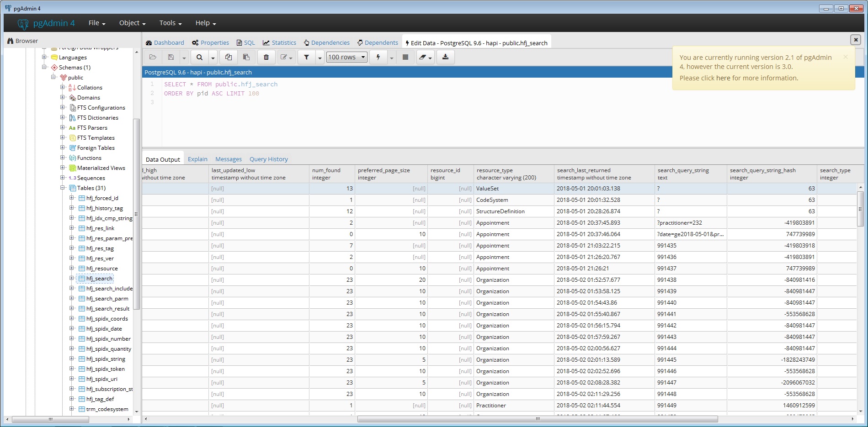Image resolution: width=868 pixels, height=427 pixels.
Task: Apply a filter with the funnel icon
Action: click(306, 57)
